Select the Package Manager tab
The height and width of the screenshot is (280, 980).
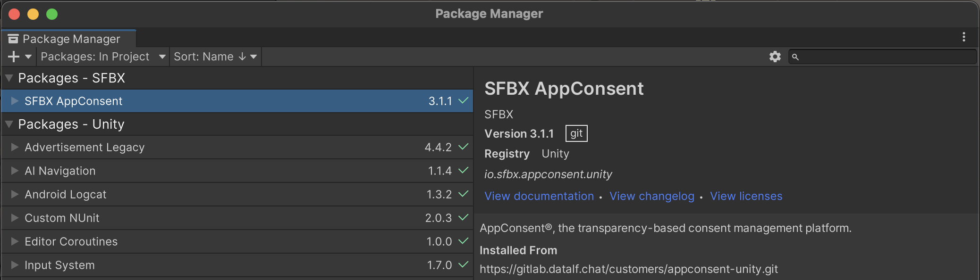pyautogui.click(x=69, y=39)
